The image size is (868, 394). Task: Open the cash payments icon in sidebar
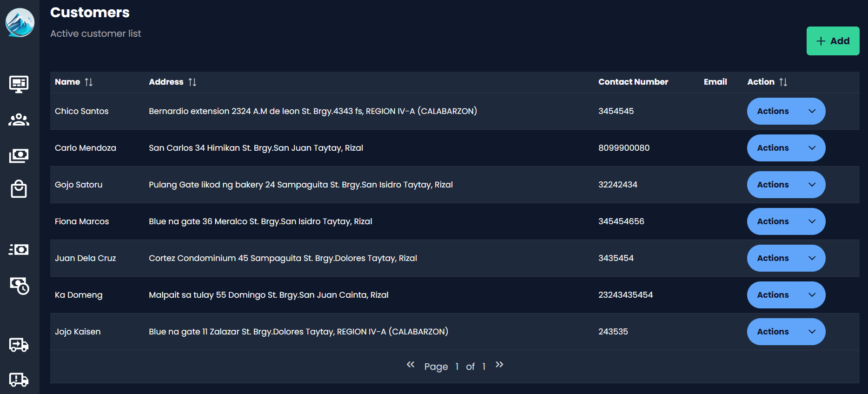(x=19, y=155)
